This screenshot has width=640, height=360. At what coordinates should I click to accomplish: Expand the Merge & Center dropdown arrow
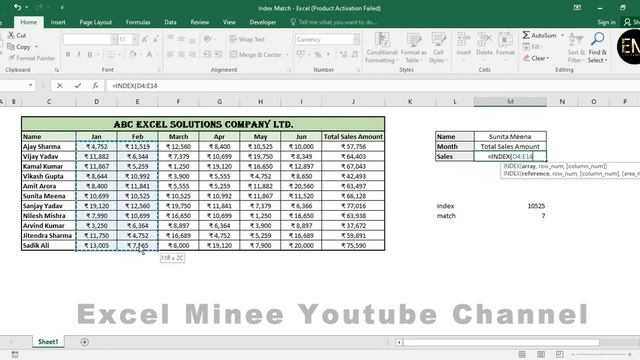(287, 55)
